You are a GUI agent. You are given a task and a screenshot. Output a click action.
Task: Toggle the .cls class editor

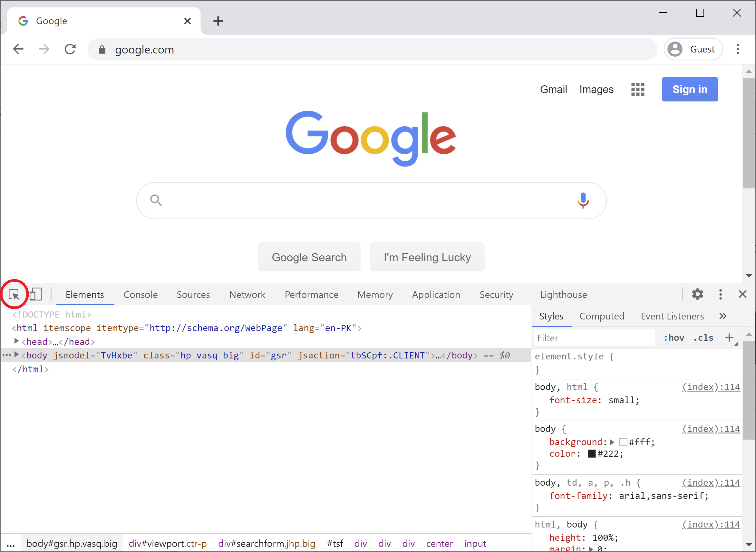703,338
